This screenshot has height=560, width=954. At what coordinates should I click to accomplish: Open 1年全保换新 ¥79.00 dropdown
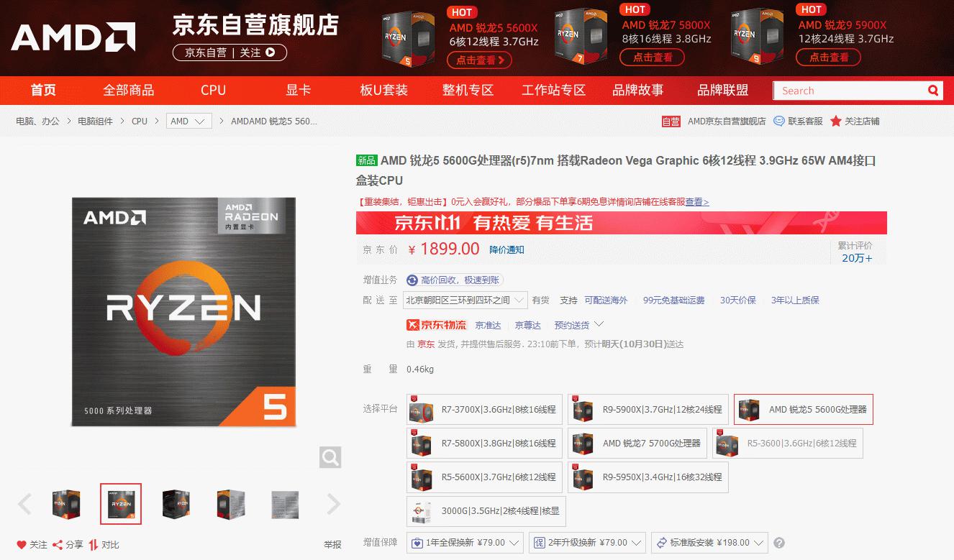(x=465, y=543)
